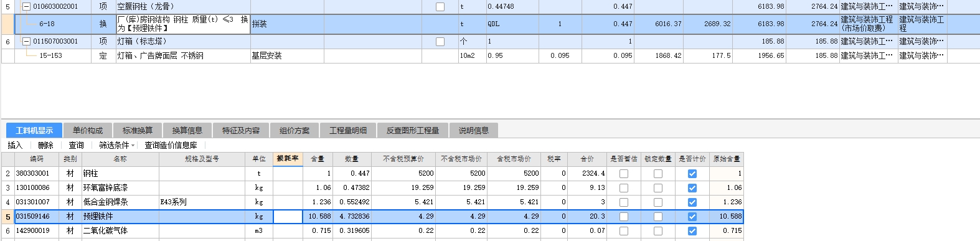Select code cell 380303001

[37, 174]
